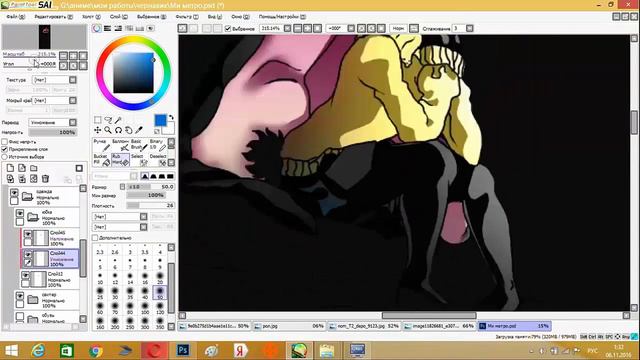Toggle the Выбранное checkbox in the toolbar
This screenshot has height=360, width=640.
point(228,29)
